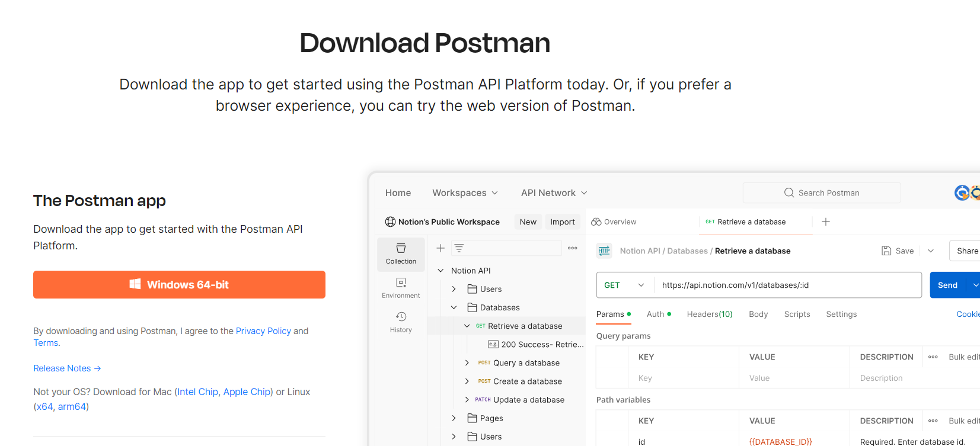The width and height of the screenshot is (980, 446).
Task: Click the New button in workspace header
Action: (528, 222)
